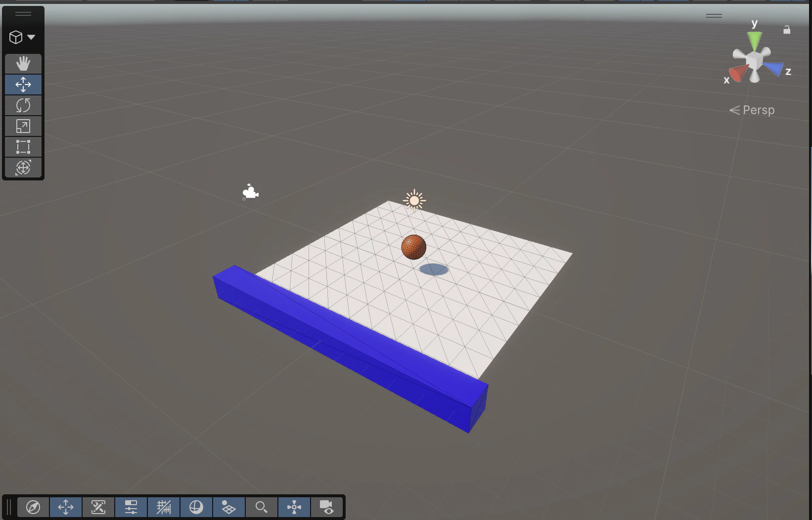Select the camera gizmo in scene

(250, 192)
